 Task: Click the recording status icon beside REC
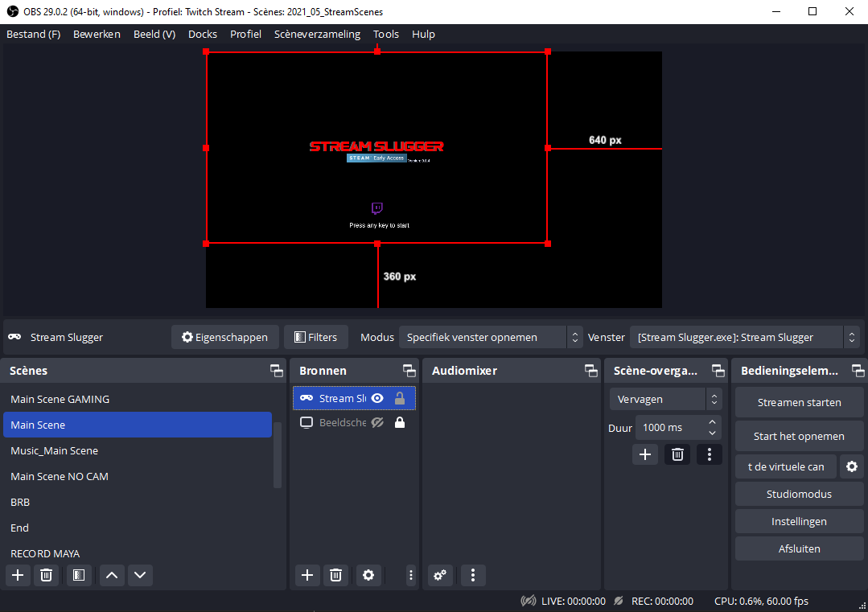coord(619,601)
